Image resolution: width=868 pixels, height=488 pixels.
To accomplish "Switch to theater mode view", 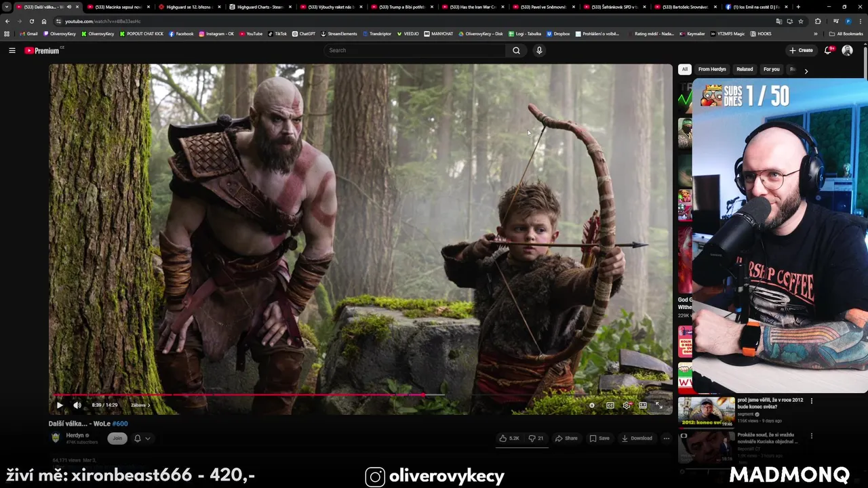I will 643,405.
